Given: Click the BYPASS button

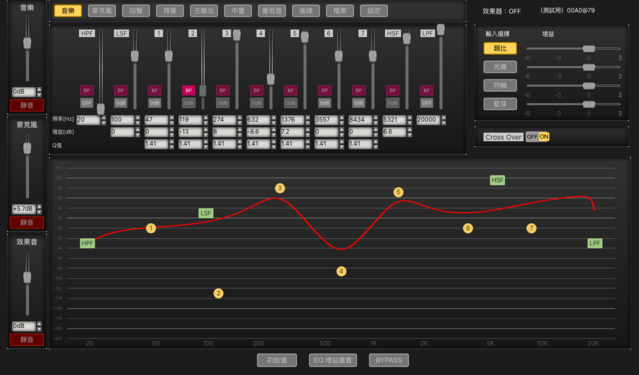Looking at the screenshot, I should pyautogui.click(x=389, y=360).
